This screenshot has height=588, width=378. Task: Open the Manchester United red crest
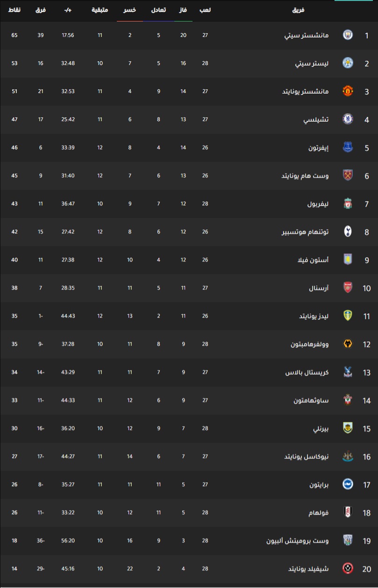point(348,91)
